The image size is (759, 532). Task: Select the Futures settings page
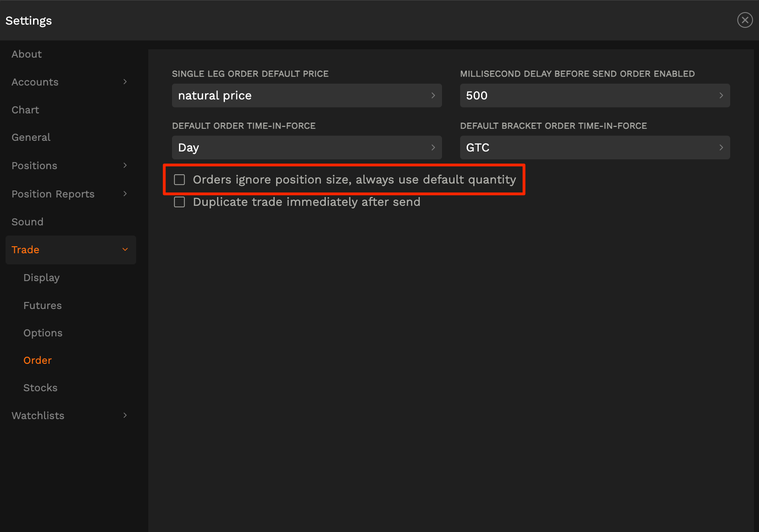[42, 305]
